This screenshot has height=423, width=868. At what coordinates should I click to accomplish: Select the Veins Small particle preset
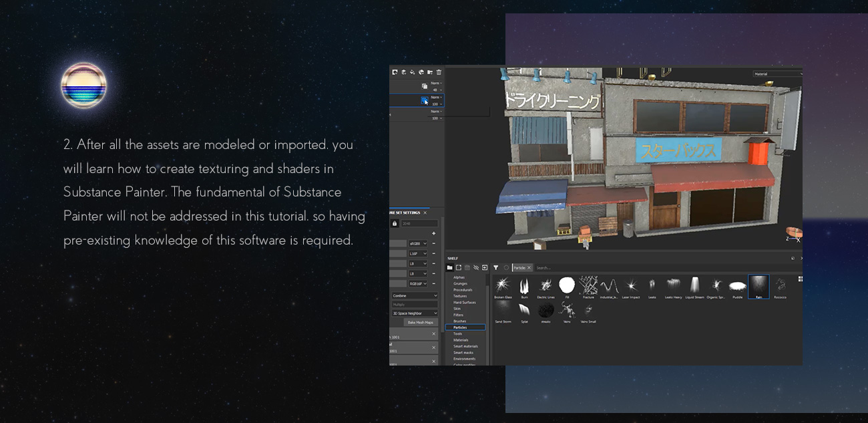pyautogui.click(x=588, y=312)
